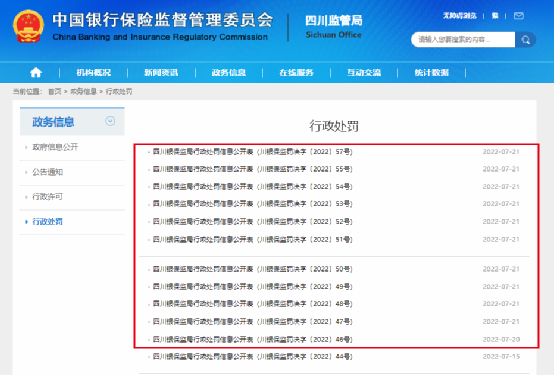The height and width of the screenshot is (375, 554).
Task: Open the 新闻资讯 navigation menu
Action: pos(161,72)
